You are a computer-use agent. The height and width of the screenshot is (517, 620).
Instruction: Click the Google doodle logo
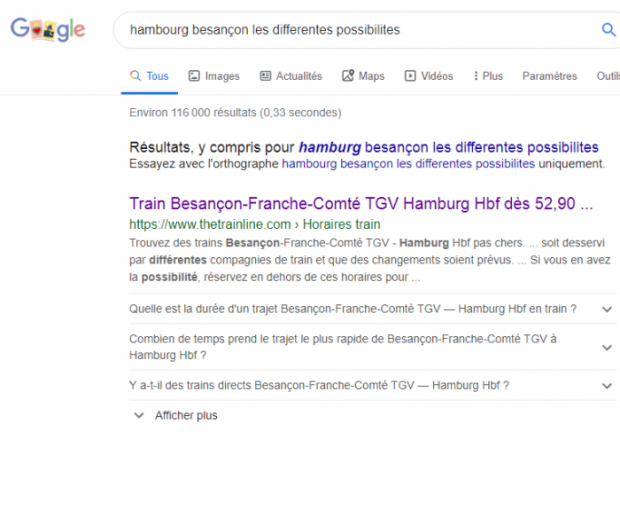coord(48,29)
